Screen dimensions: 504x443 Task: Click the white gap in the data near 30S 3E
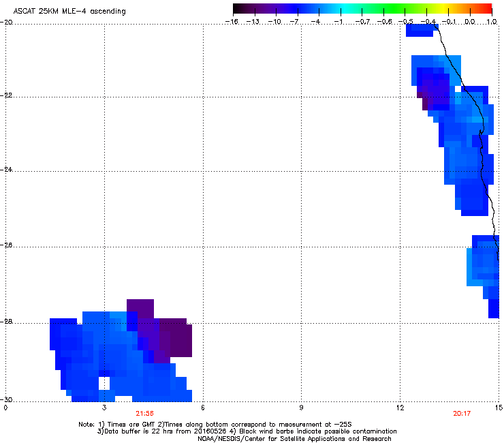pos(104,383)
